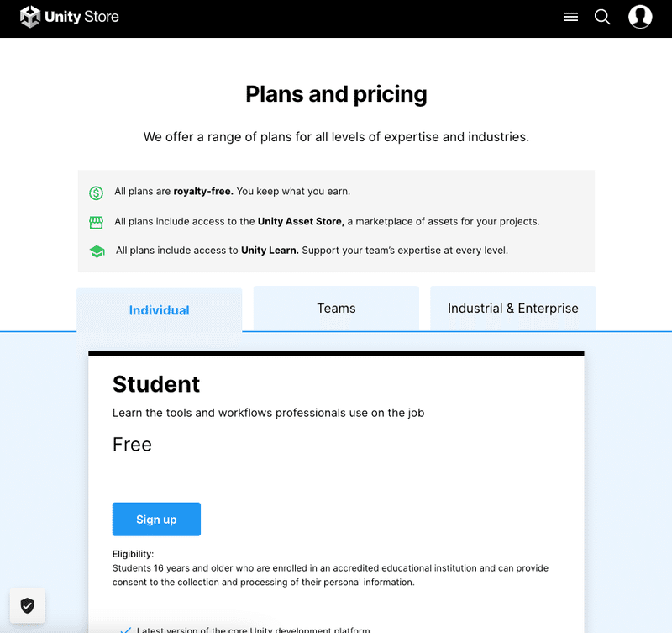Click the green graduation cap icon

[97, 251]
